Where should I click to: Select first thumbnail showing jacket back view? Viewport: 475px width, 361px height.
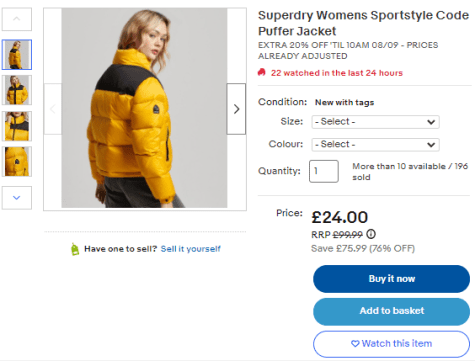tap(17, 55)
